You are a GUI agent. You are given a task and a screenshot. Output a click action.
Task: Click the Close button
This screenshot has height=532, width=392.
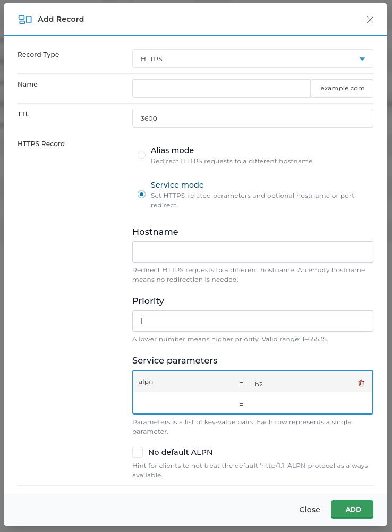310,509
